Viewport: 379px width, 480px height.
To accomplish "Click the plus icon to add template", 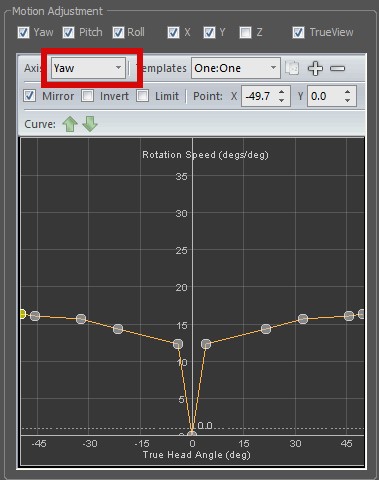I will point(315,68).
